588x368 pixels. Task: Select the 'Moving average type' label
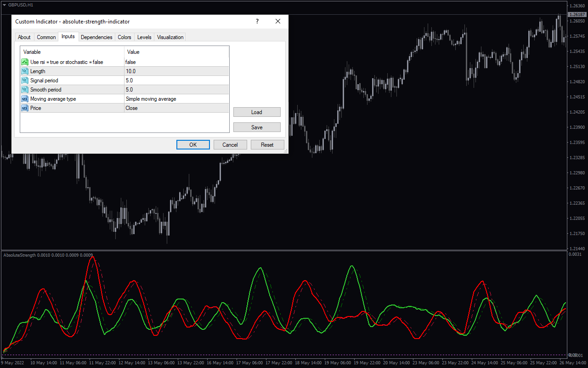click(x=53, y=99)
